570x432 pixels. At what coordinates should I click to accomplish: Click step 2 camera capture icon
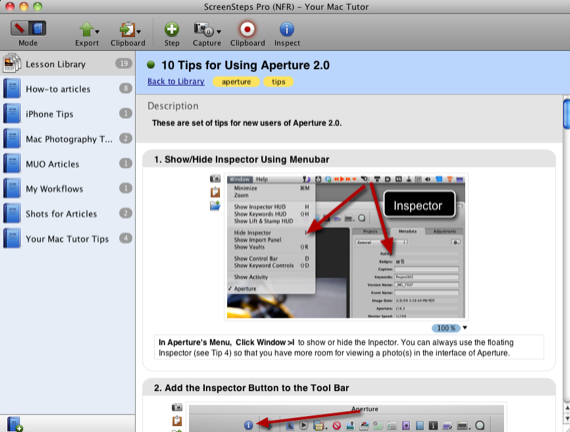point(177,407)
